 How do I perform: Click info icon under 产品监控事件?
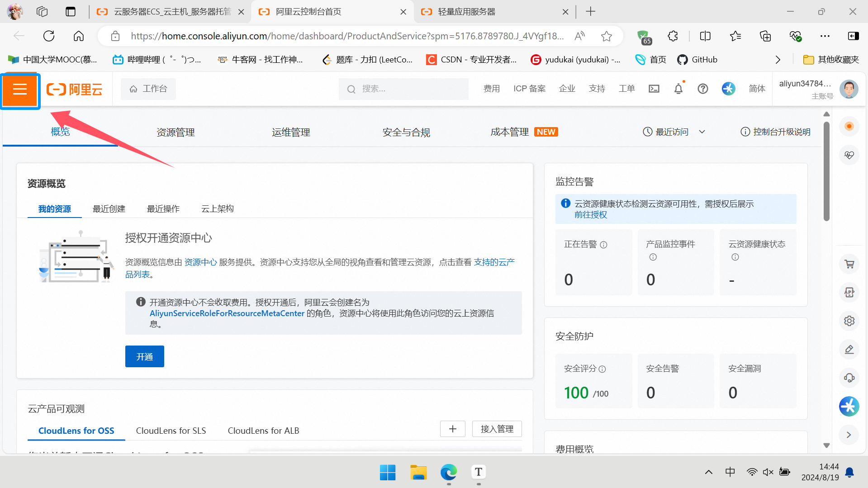(x=653, y=257)
